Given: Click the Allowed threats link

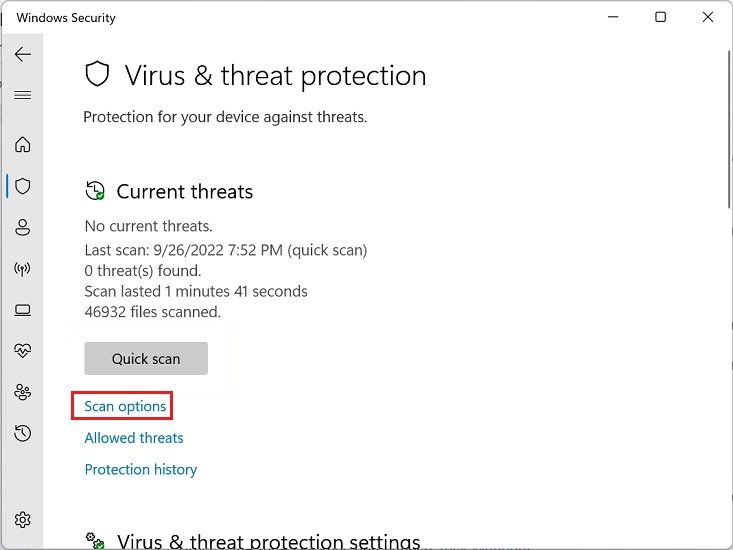Looking at the screenshot, I should click(x=134, y=438).
